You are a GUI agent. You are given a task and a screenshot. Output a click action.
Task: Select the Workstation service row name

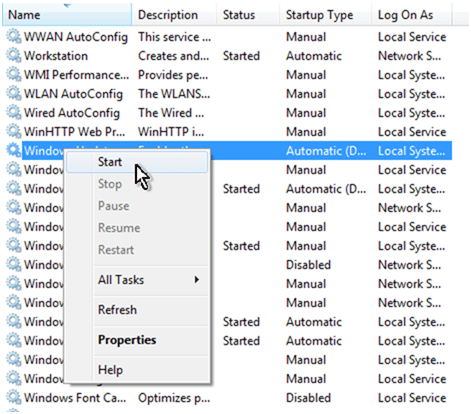[56, 56]
